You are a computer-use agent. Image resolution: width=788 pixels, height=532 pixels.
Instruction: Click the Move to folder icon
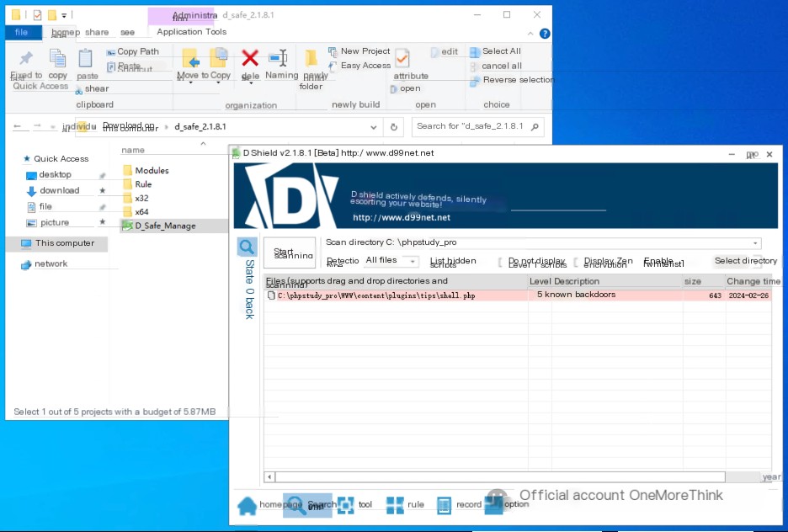[x=190, y=60]
